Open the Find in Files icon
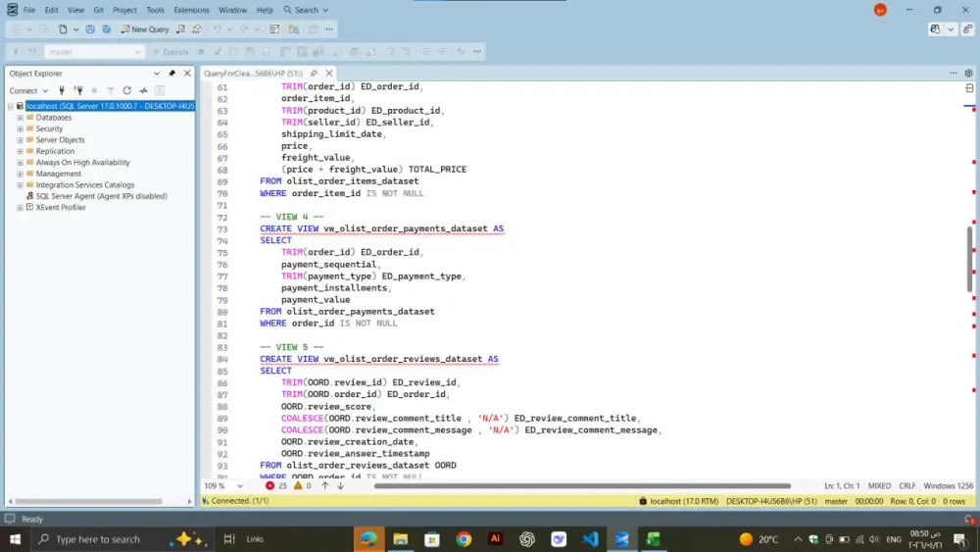 293,29
